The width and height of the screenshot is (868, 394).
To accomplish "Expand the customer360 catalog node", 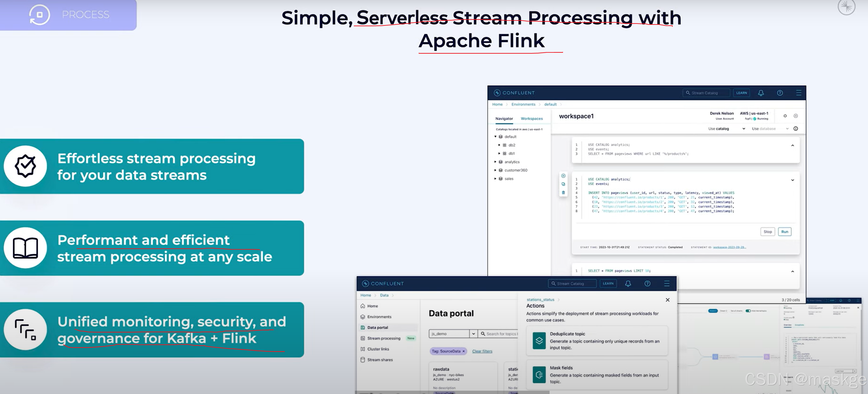I will click(495, 170).
